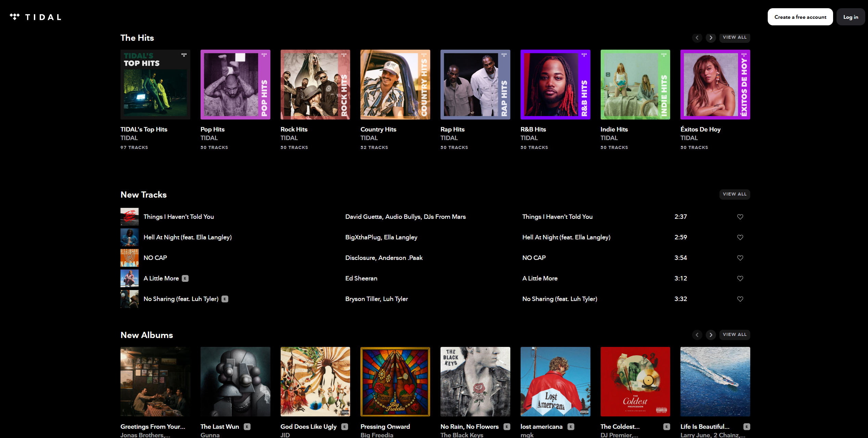Click Gunna artist name under album

[x=210, y=435]
